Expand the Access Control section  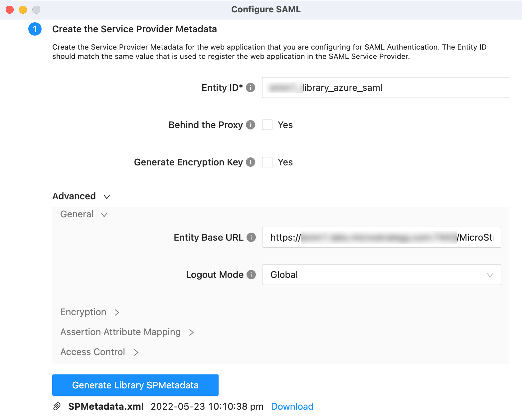coord(136,352)
